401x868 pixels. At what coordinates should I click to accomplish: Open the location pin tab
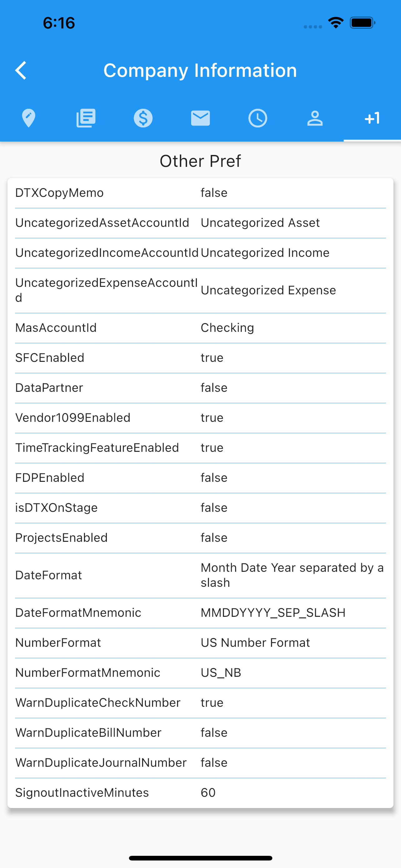(x=29, y=118)
